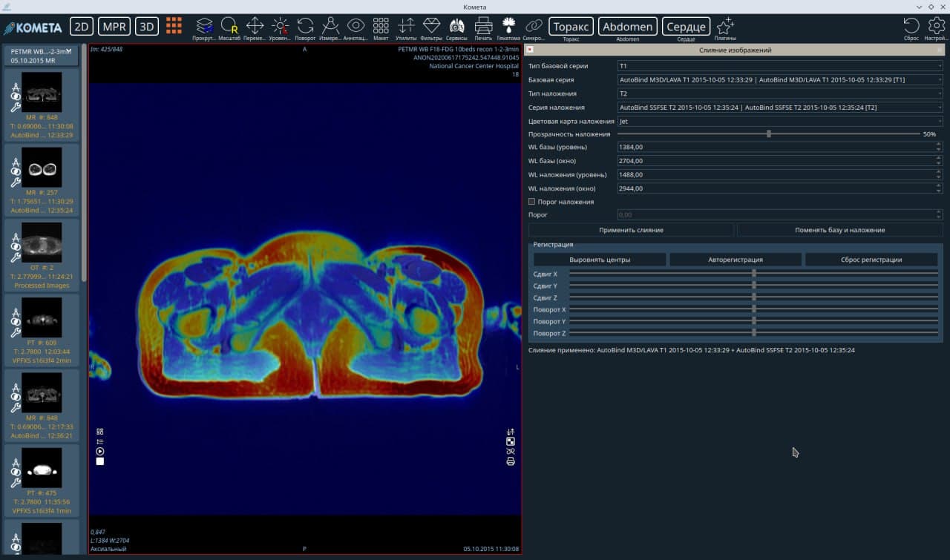Click the Применить слияние button
The image size is (950, 560).
click(631, 230)
